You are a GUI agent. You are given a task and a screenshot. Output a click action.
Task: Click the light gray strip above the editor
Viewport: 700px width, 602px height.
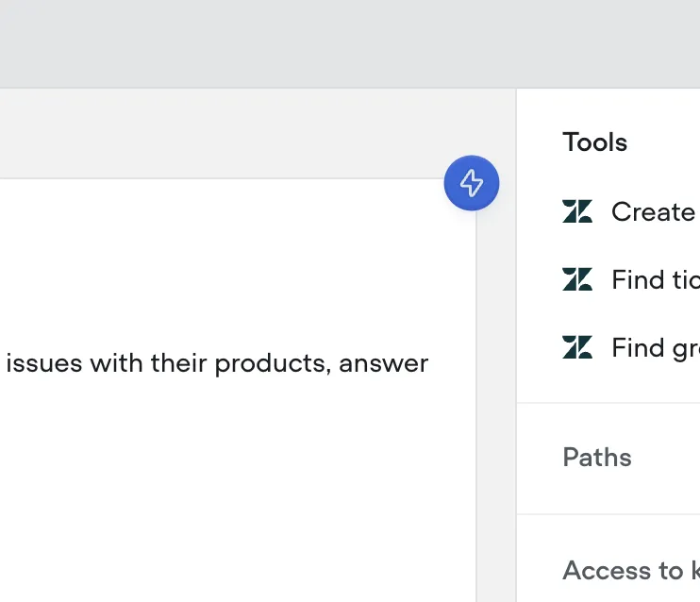pyautogui.click(x=224, y=134)
